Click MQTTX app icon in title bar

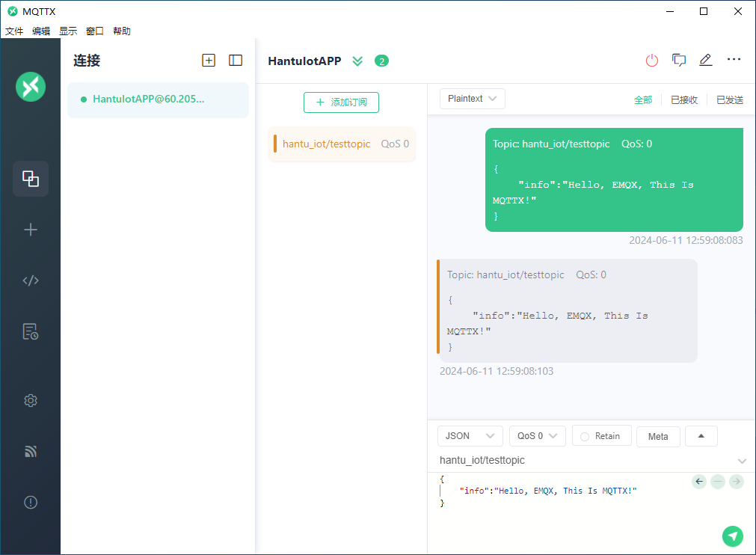pyautogui.click(x=13, y=11)
